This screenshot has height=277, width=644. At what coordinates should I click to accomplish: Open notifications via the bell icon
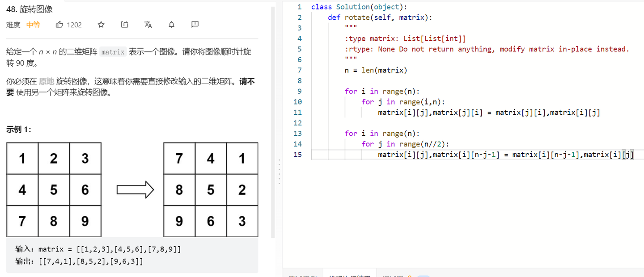coord(171,25)
